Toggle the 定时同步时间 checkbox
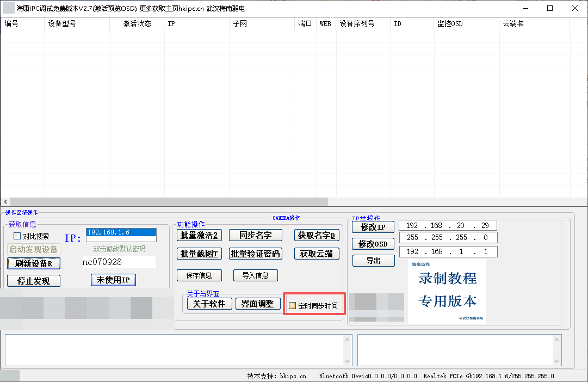The image size is (588, 382). [293, 306]
